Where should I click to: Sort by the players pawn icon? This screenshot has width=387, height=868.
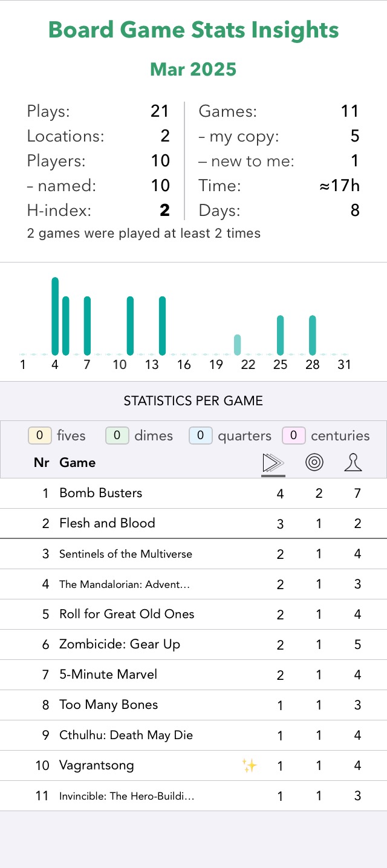(x=353, y=463)
